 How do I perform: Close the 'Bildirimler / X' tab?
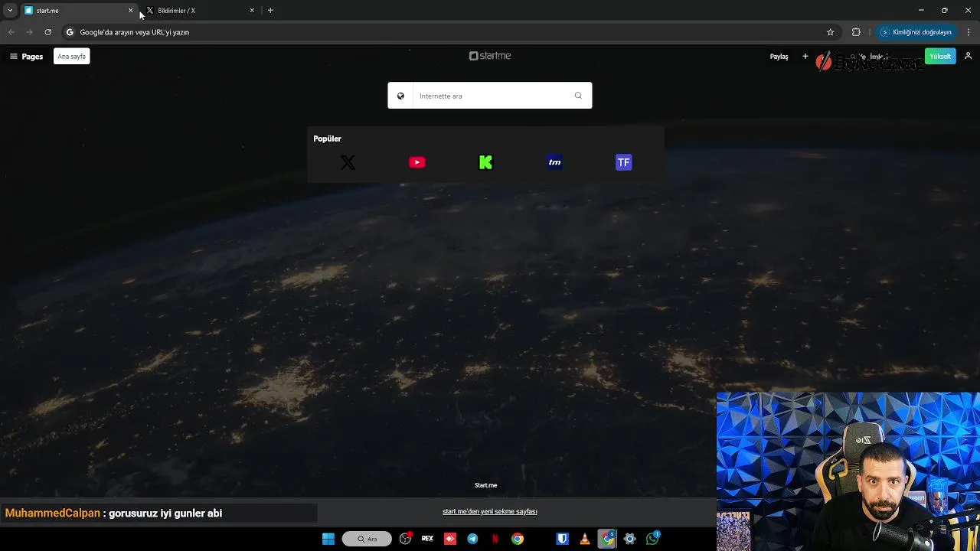252,11
